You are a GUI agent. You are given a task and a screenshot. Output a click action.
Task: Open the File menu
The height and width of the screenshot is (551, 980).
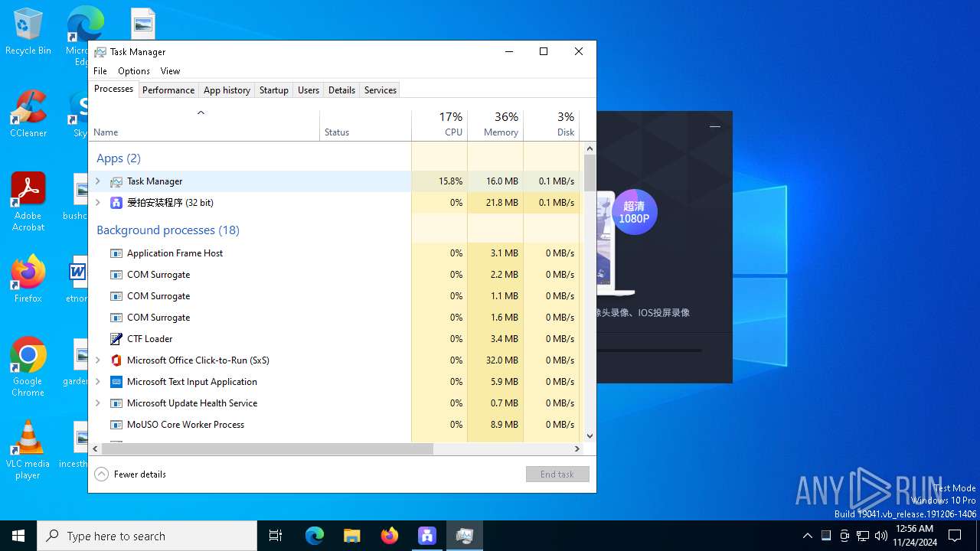[100, 71]
